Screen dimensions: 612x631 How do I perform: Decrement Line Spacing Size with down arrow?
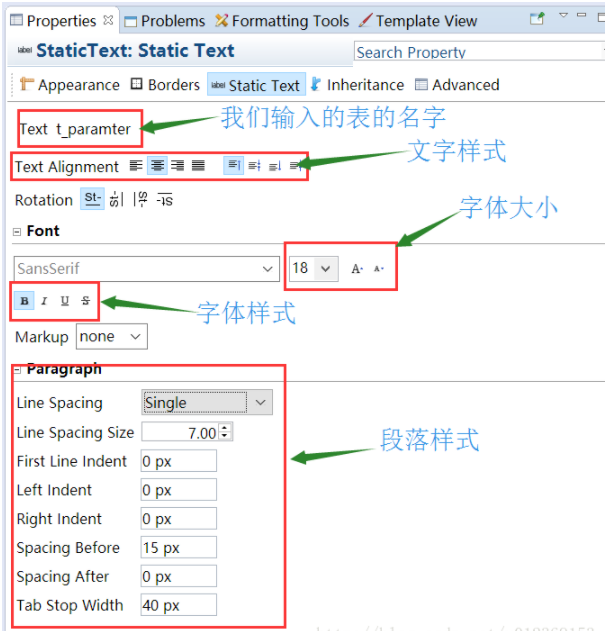(225, 437)
